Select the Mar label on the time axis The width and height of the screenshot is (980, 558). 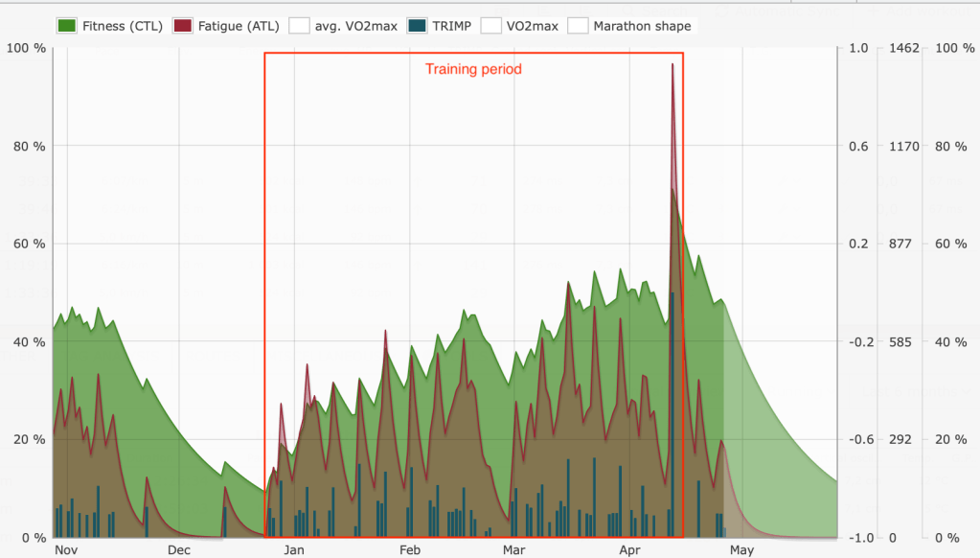click(x=514, y=550)
